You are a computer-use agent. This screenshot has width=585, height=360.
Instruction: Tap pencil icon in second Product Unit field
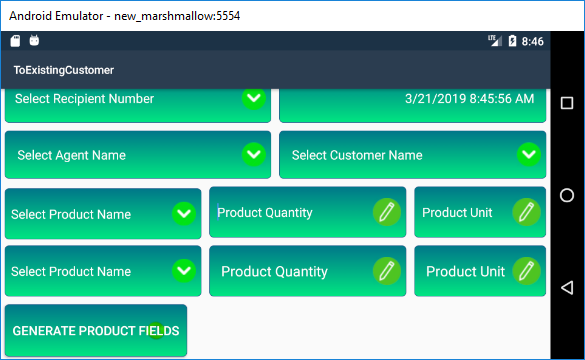point(526,271)
